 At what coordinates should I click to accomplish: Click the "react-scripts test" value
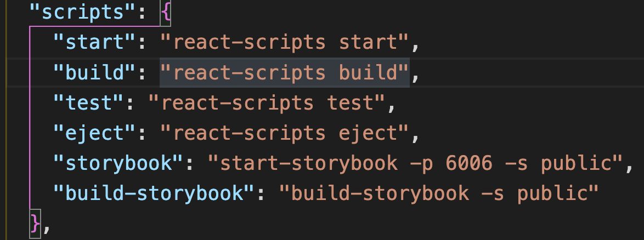pos(267,103)
